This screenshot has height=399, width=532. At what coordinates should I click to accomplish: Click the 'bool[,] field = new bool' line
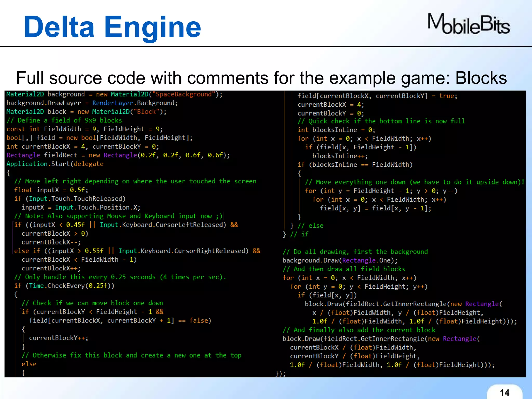coord(99,138)
